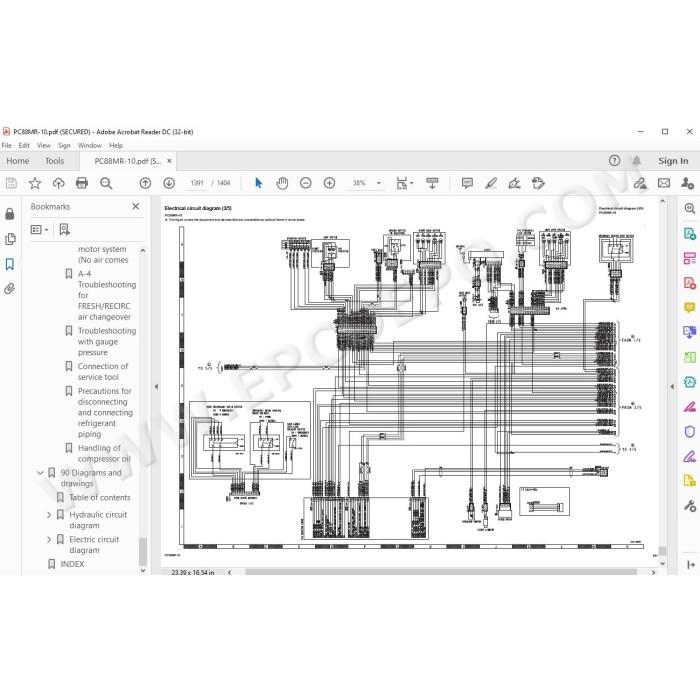Send file by email icon
This screenshot has height=700, width=700.
click(664, 183)
